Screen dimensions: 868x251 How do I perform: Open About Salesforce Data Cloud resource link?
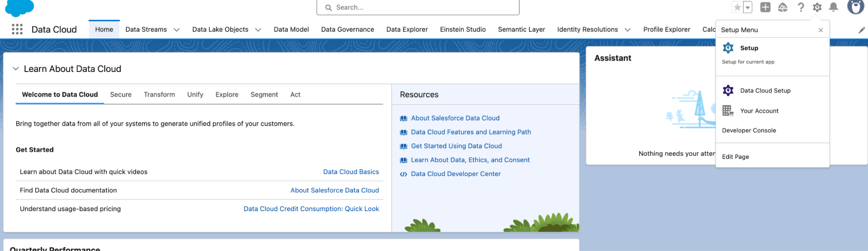pyautogui.click(x=455, y=118)
